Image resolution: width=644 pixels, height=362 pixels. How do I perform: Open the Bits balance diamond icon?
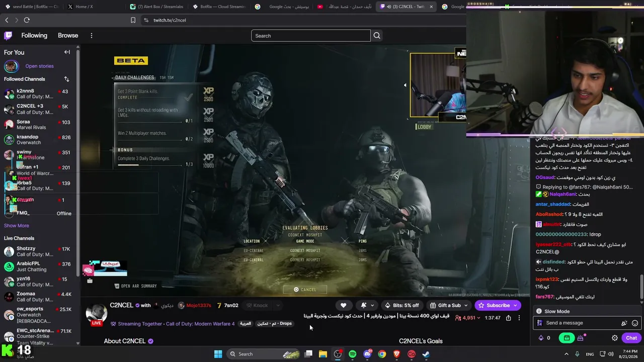click(541, 338)
